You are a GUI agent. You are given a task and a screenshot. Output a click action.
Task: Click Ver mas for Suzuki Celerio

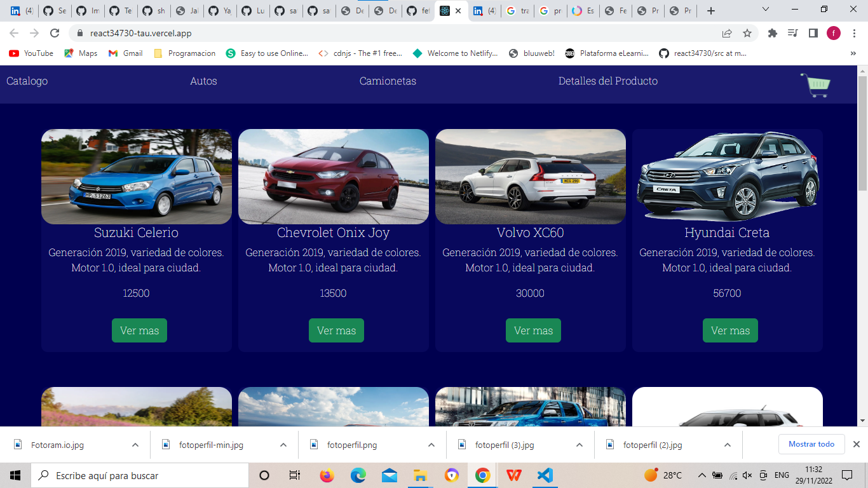[x=139, y=330]
